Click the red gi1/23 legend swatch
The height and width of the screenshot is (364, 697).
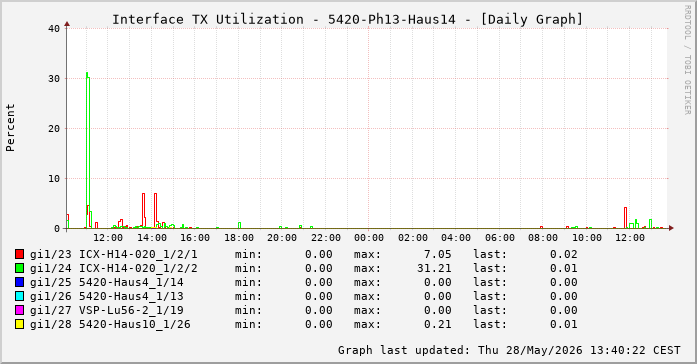19,254
